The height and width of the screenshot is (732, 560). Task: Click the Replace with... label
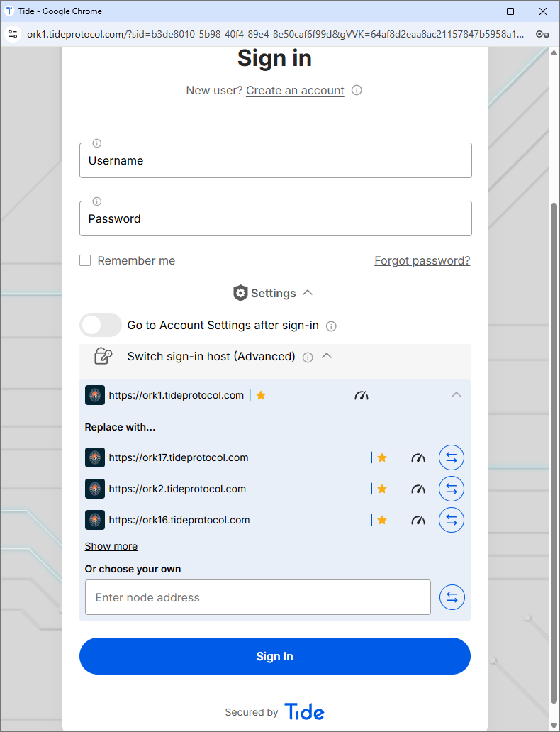tap(120, 427)
